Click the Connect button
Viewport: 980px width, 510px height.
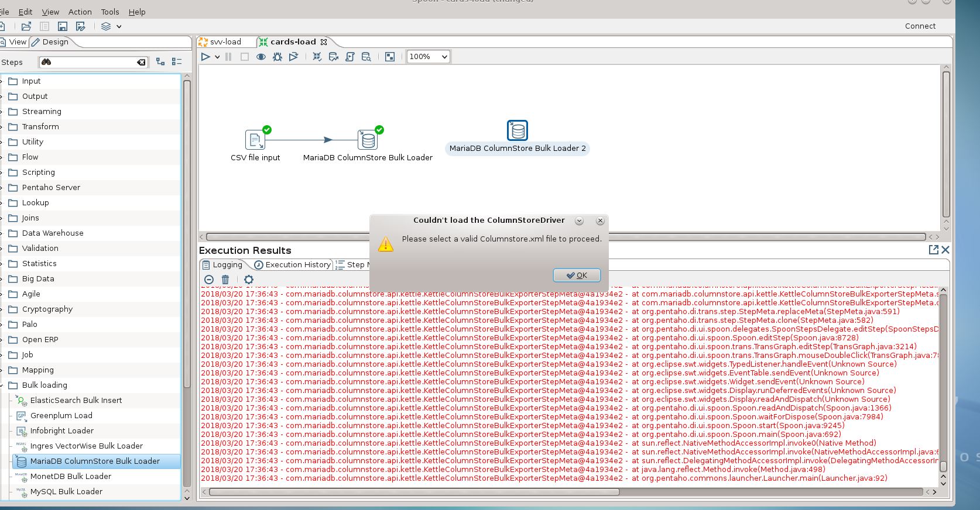920,26
